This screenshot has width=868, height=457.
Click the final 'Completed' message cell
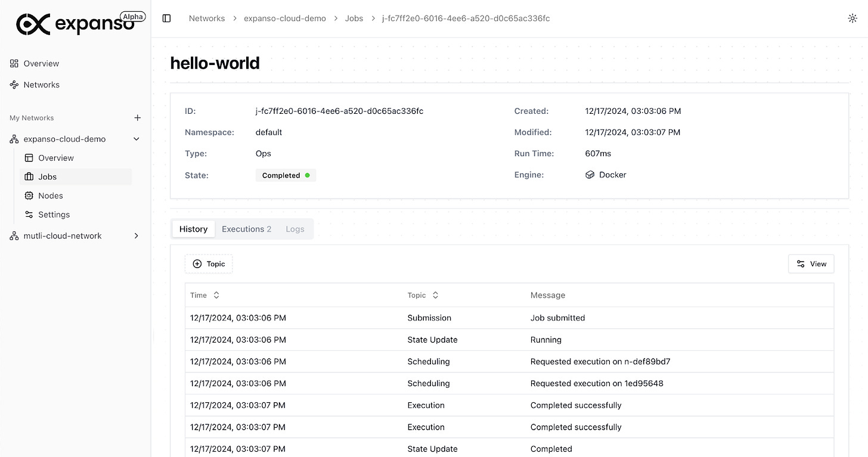click(551, 449)
